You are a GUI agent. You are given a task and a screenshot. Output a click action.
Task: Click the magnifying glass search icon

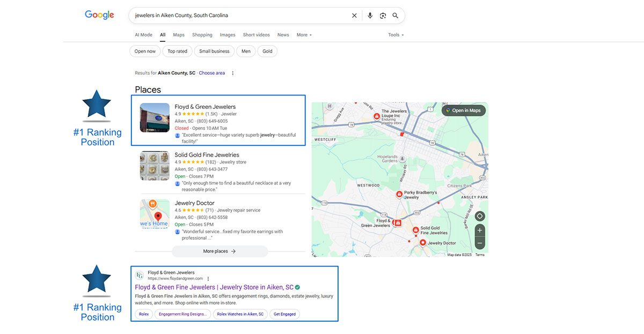click(x=396, y=16)
